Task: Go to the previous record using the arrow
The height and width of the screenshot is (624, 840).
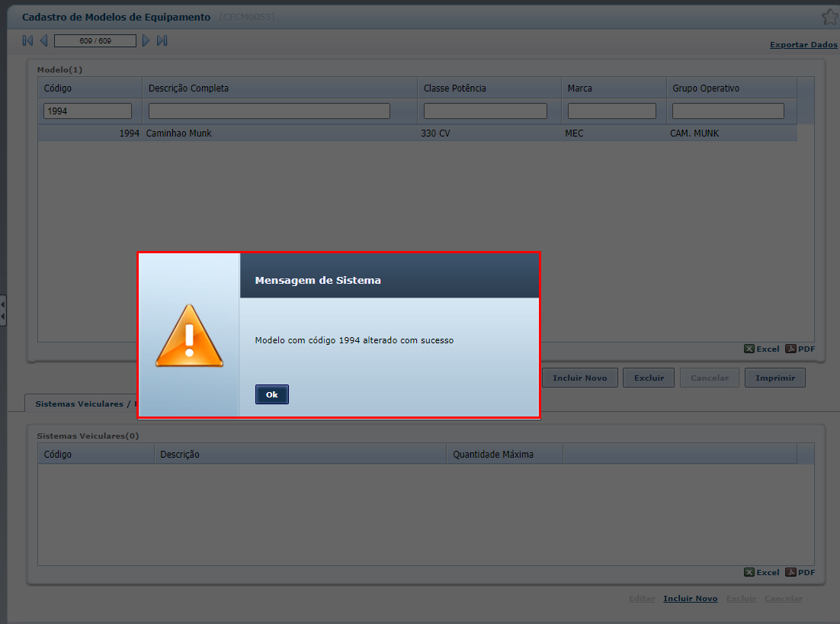Action: (44, 40)
